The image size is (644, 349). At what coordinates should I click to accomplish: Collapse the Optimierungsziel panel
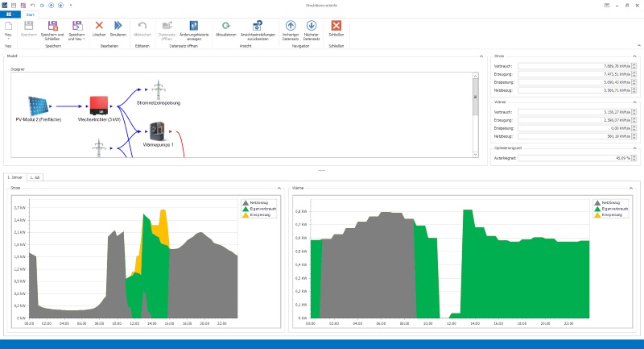pos(634,147)
